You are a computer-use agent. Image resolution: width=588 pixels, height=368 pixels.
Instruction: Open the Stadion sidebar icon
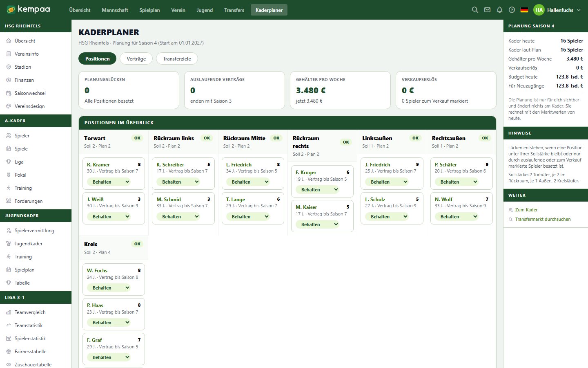coord(9,67)
